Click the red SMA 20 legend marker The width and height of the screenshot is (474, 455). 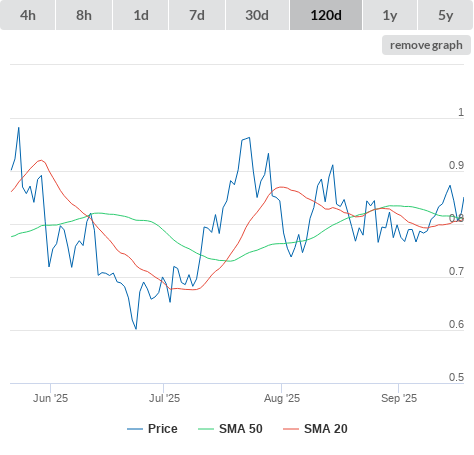coord(291,429)
